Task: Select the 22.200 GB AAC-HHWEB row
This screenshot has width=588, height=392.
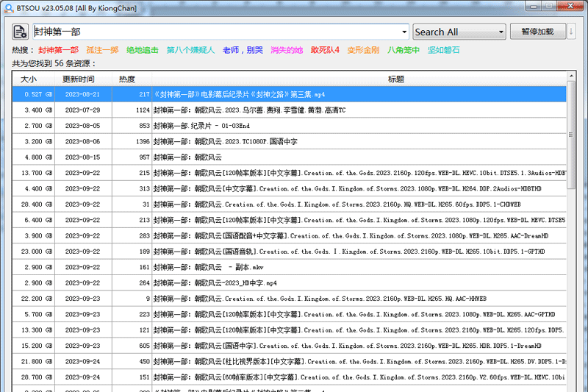Action: pyautogui.click(x=289, y=299)
